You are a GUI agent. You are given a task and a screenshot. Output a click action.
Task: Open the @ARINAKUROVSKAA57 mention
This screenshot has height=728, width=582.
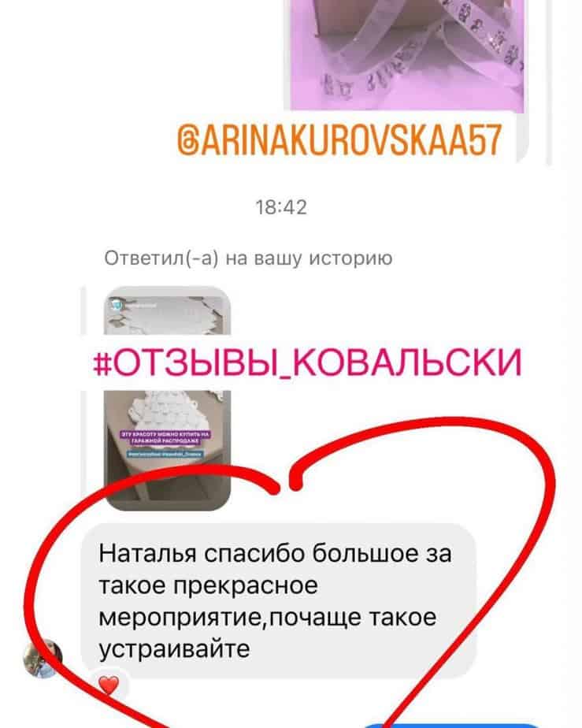(x=339, y=139)
